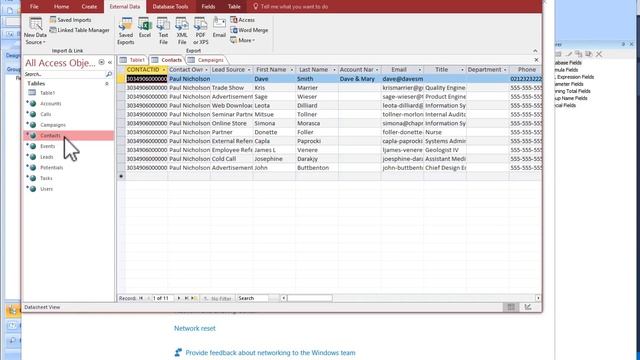Screen dimensions: 640x360
Task: Click the Web Download lead source cell
Action: tap(231, 105)
